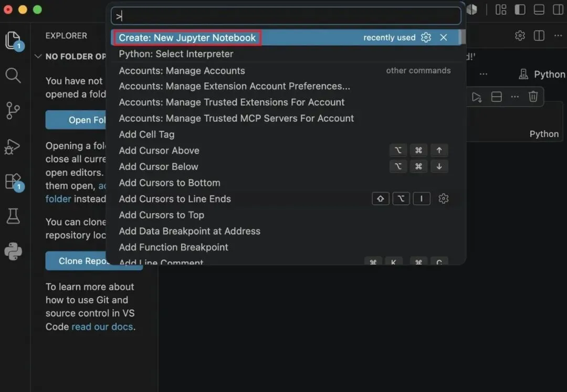Open editor More Actions ellipsis at top right
Image resolution: width=567 pixels, height=392 pixels.
pos(558,35)
